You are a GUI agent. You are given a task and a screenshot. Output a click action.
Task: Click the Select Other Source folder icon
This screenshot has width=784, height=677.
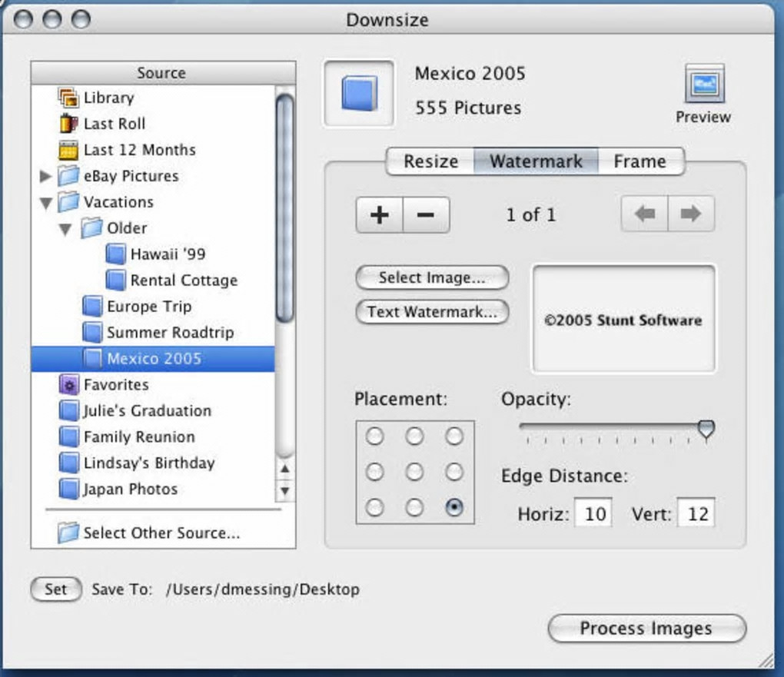[x=68, y=533]
